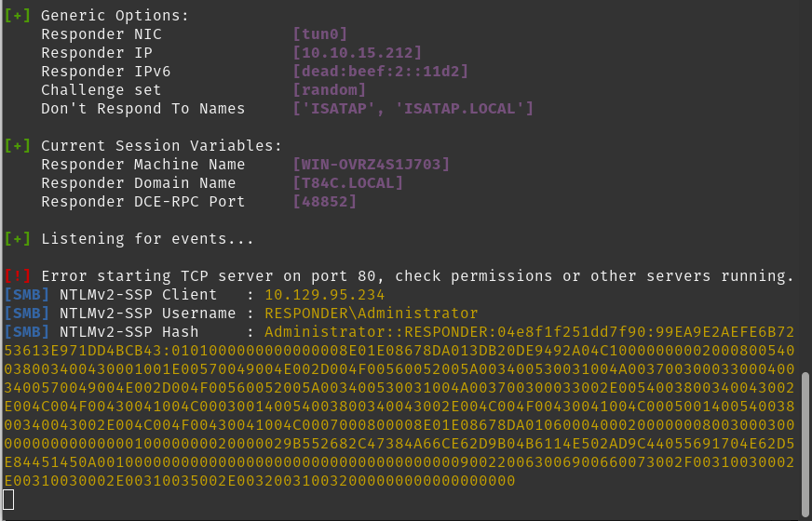812x521 pixels.
Task: Click the red [!] error marker
Action: (x=18, y=276)
